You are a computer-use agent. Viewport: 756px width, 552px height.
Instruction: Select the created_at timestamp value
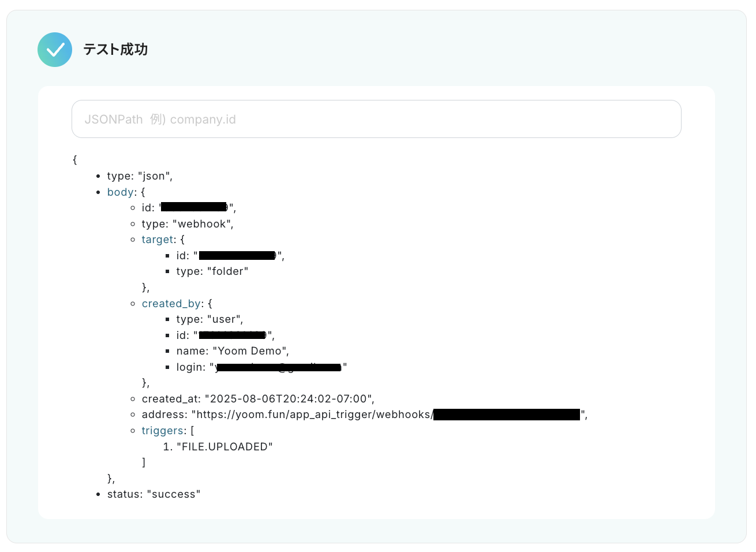click(289, 399)
